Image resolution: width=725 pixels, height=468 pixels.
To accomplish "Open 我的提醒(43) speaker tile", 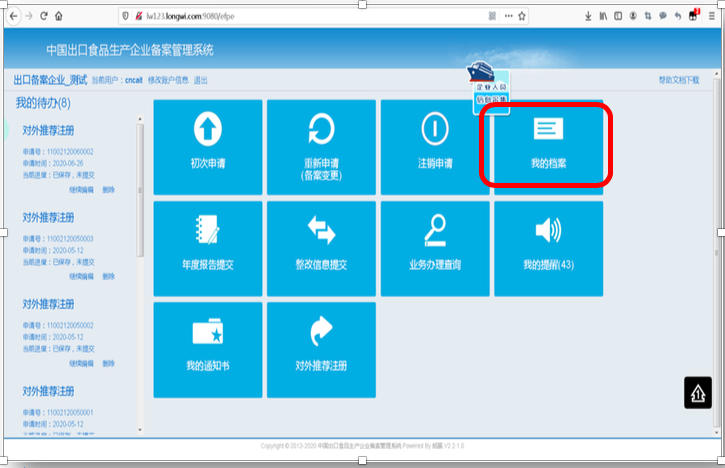I will point(548,248).
